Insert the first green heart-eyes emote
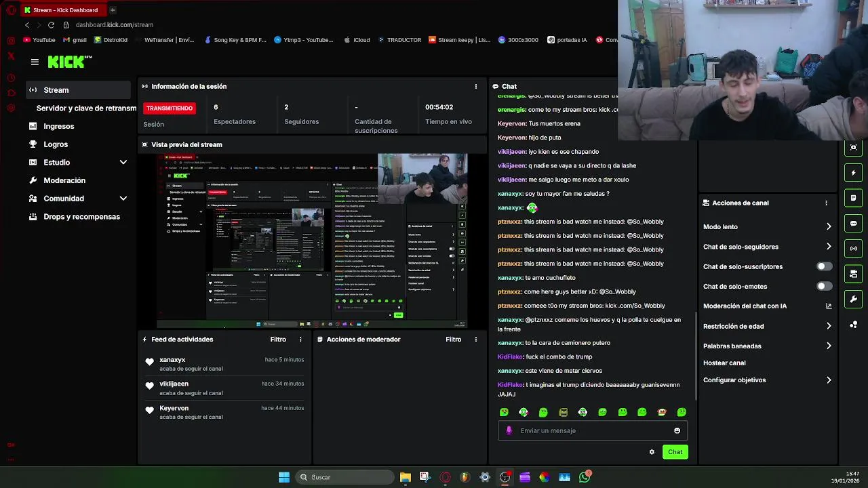The image size is (868, 488). 504,412
